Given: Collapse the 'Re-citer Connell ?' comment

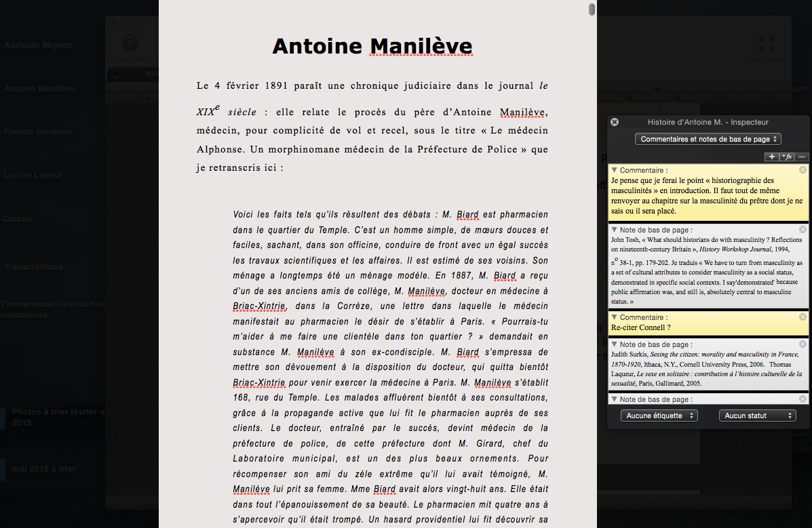Looking at the screenshot, I should (x=614, y=317).
